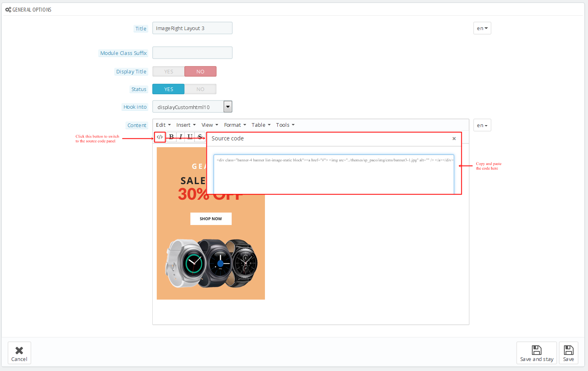Click the Status label
The width and height of the screenshot is (588, 371).
coord(139,89)
